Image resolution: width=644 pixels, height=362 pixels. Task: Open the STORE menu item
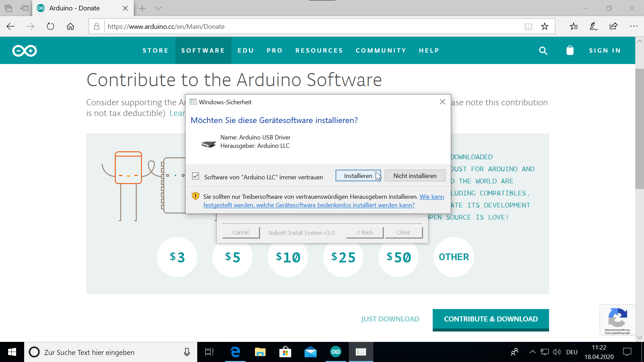point(156,51)
